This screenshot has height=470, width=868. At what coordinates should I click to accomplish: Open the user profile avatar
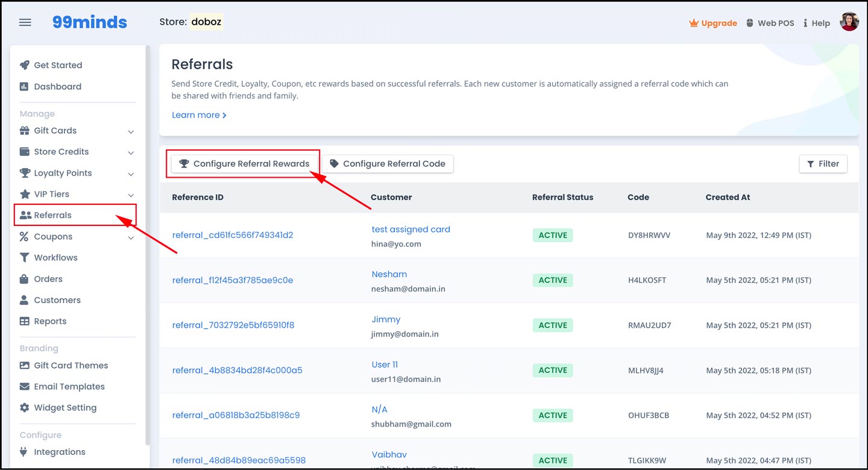(x=849, y=22)
